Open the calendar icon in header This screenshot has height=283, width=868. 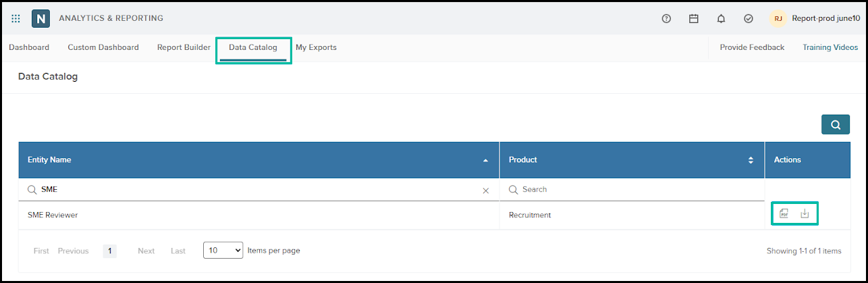pos(693,19)
